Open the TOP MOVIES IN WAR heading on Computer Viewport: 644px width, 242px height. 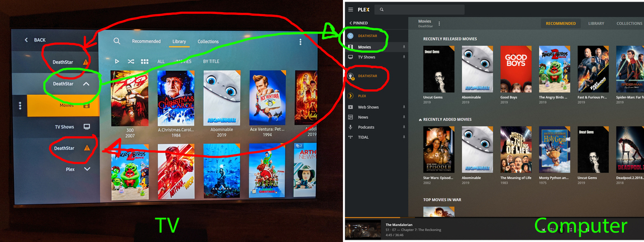(442, 200)
